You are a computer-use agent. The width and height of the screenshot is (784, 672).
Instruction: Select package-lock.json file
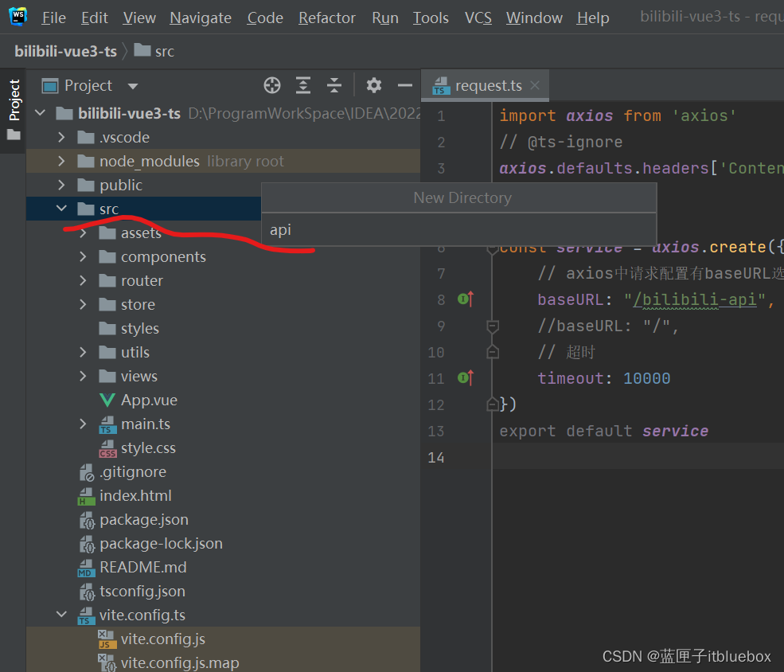click(x=161, y=544)
